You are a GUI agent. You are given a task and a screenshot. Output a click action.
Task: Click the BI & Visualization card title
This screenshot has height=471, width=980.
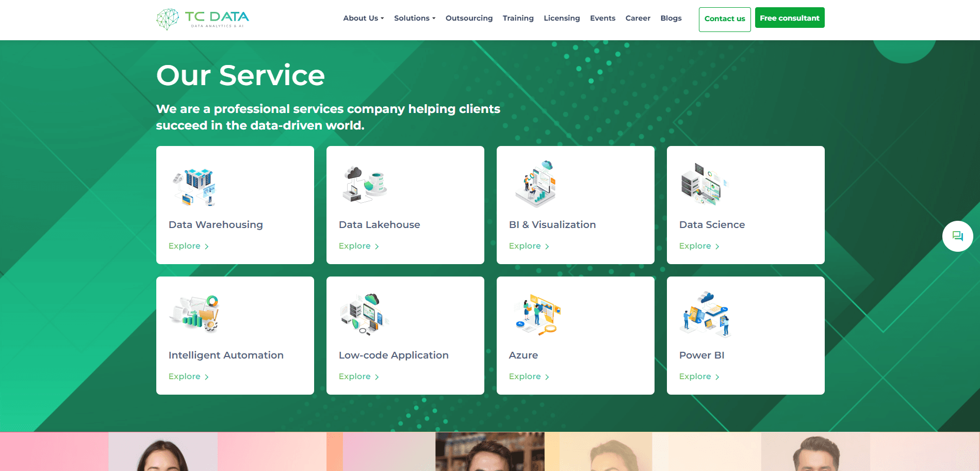click(552, 225)
